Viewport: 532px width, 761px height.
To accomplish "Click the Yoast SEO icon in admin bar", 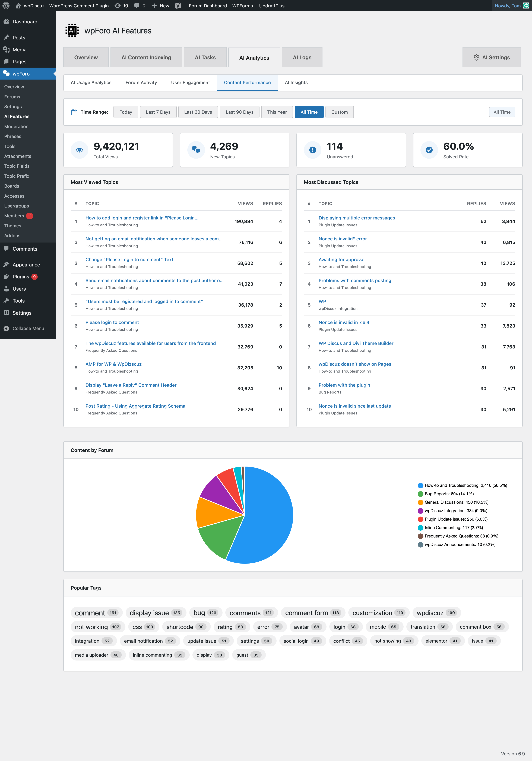I will [178, 6].
